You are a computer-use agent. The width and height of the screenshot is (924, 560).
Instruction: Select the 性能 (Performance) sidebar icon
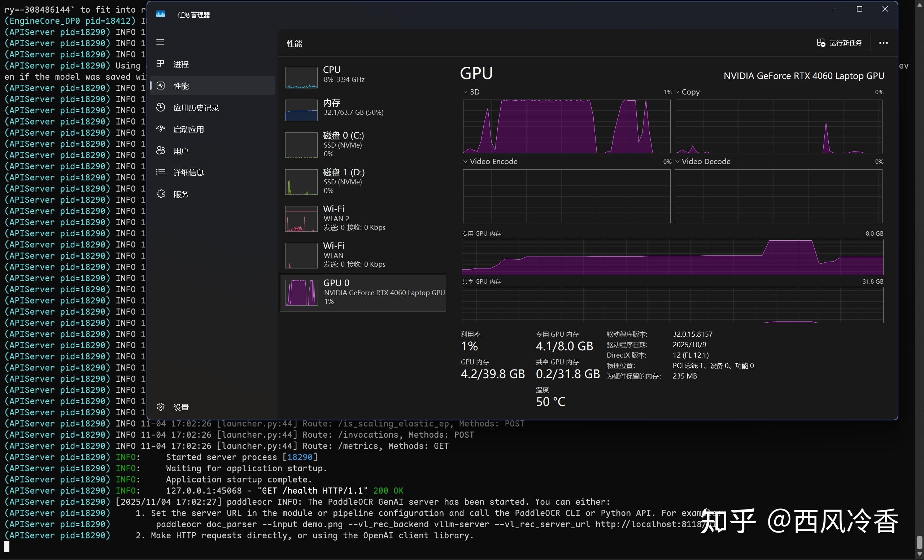pyautogui.click(x=161, y=86)
